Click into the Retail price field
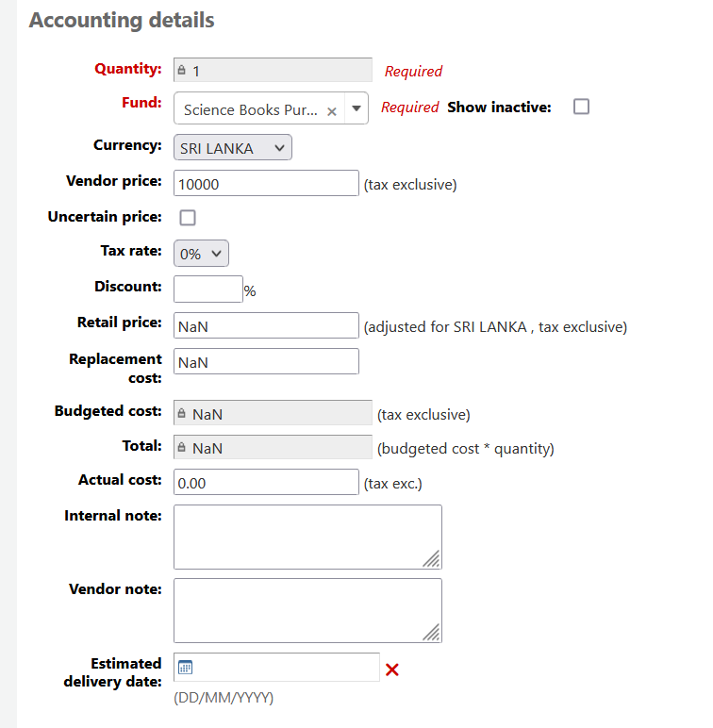The image size is (713, 728). (x=266, y=325)
